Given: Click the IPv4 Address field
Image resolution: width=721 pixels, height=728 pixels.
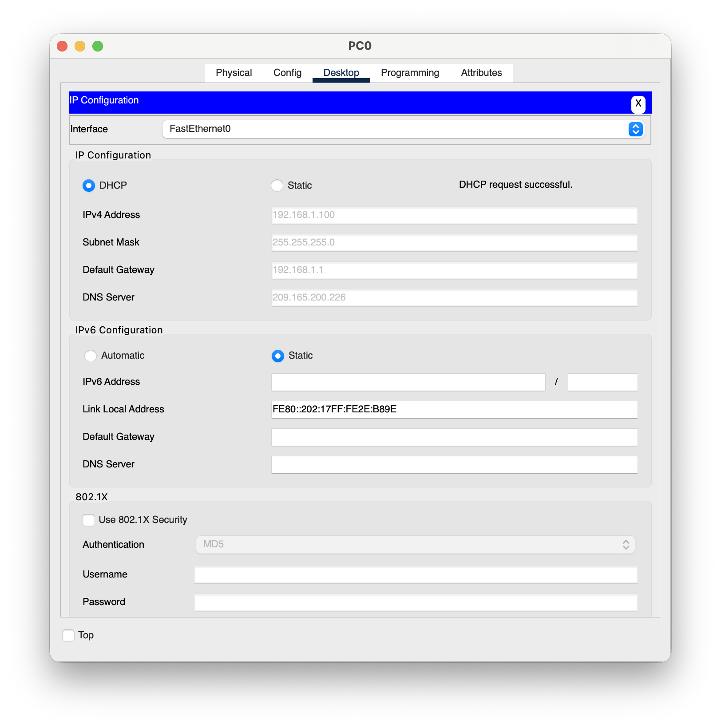Looking at the screenshot, I should pos(454,215).
